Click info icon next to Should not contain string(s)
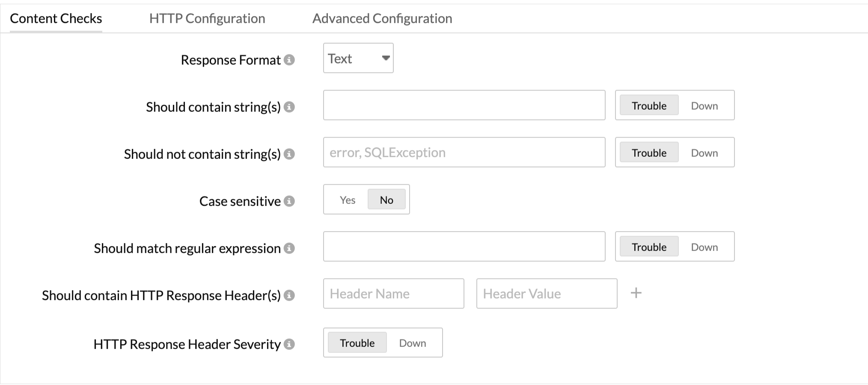The image size is (868, 385). [289, 154]
